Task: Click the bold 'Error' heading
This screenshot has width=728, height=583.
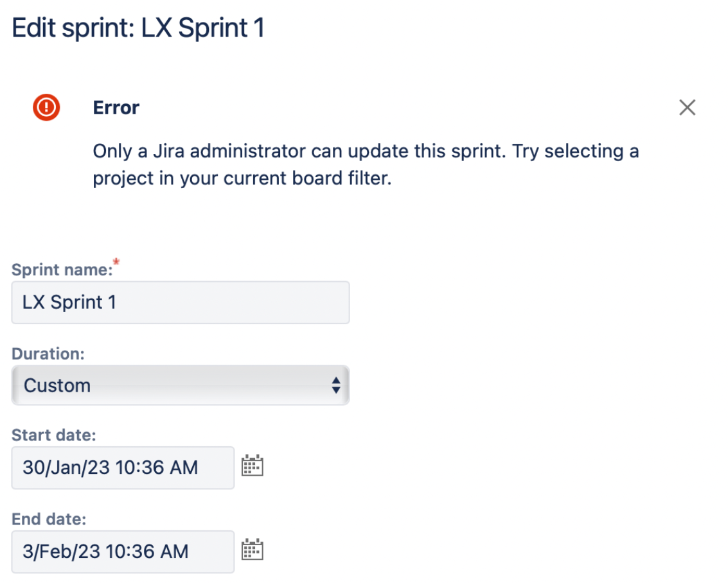Action: pyautogui.click(x=116, y=108)
